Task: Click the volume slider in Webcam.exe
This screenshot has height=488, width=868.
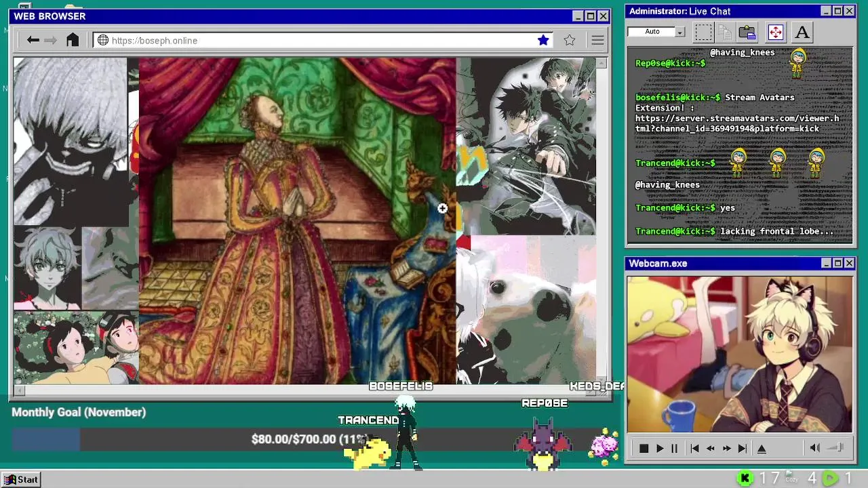Action: pyautogui.click(x=836, y=447)
